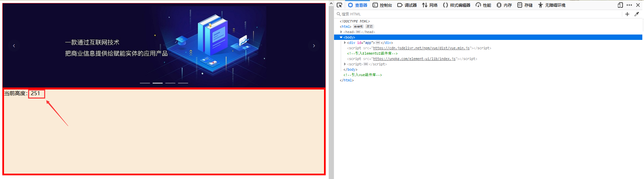Image resolution: width=644 pixels, height=179 pixels.
Task: Select the third carousel indicator
Action: (170, 83)
